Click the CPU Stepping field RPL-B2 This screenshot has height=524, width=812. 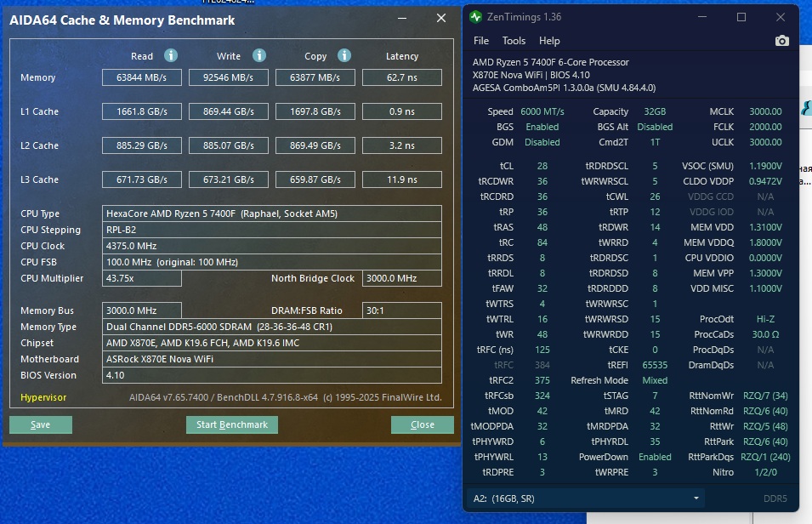tap(272, 230)
